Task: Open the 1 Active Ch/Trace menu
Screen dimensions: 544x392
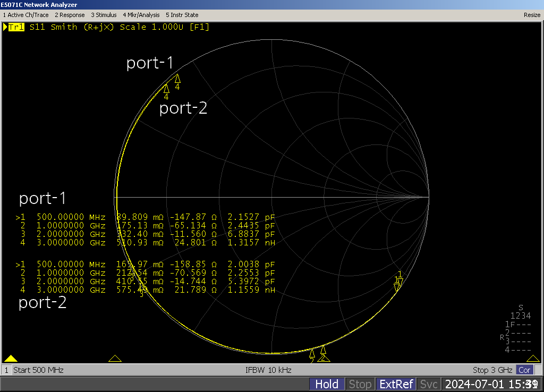Action: (25, 15)
